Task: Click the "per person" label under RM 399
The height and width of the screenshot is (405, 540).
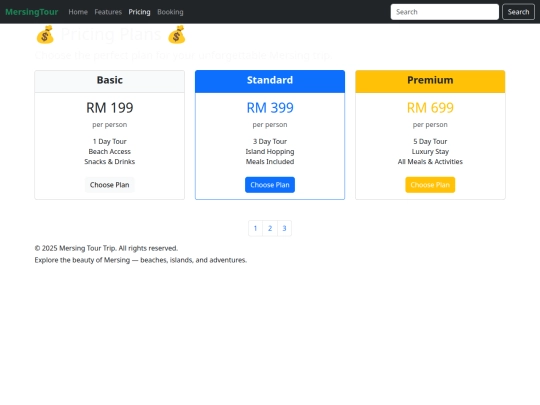Action: [x=270, y=125]
